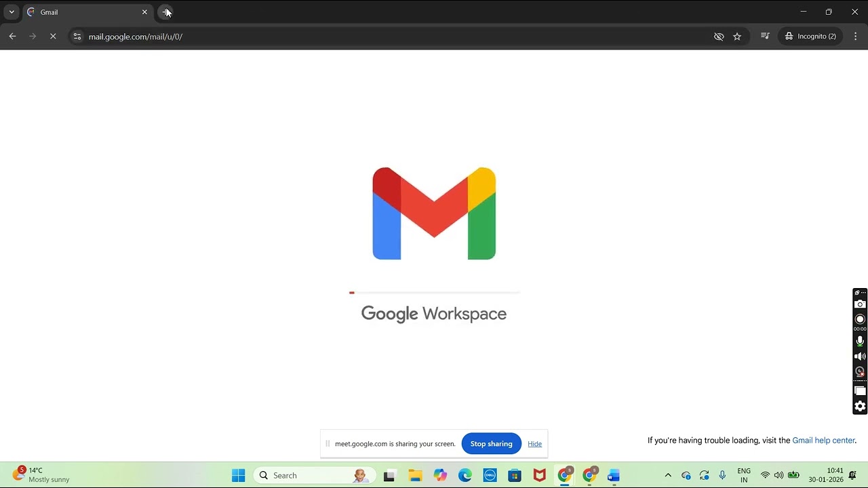Toggle the recorder microphone
This screenshot has width=868, height=488.
point(860,341)
